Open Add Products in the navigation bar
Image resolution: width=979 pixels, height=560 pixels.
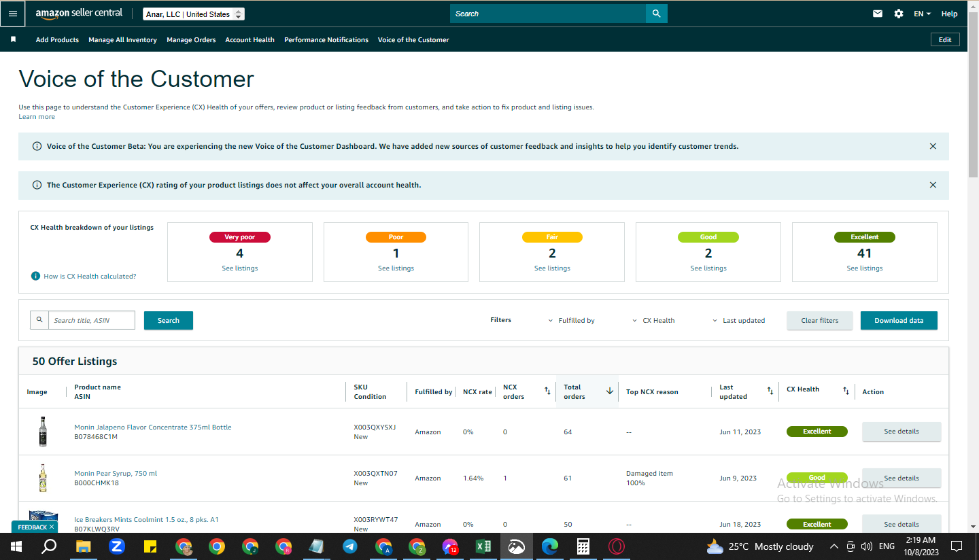57,39
